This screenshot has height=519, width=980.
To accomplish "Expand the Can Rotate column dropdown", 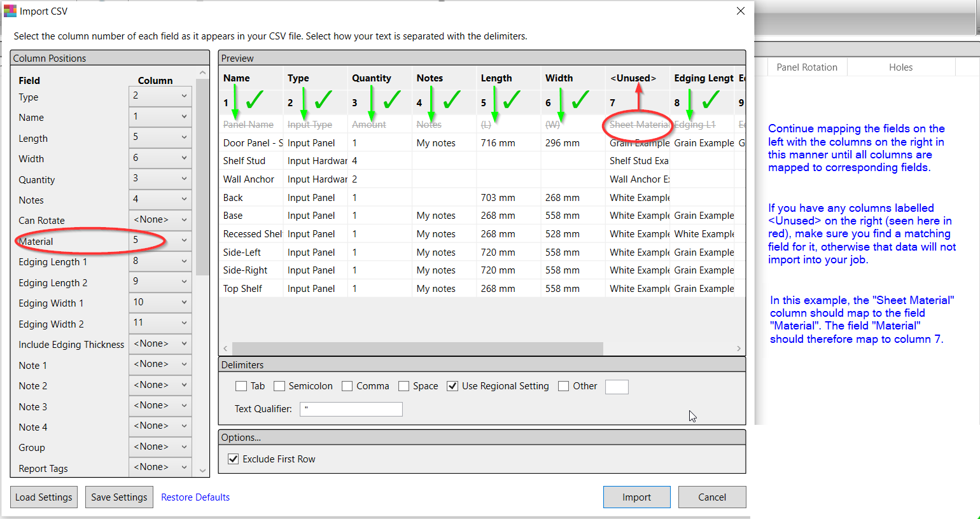I will pos(160,220).
